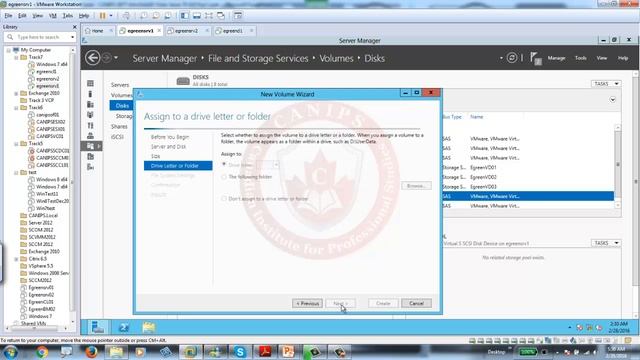Click the disks list vertical scrollbar
This screenshot has width=640, height=360.
pyautogui.click(x=618, y=167)
